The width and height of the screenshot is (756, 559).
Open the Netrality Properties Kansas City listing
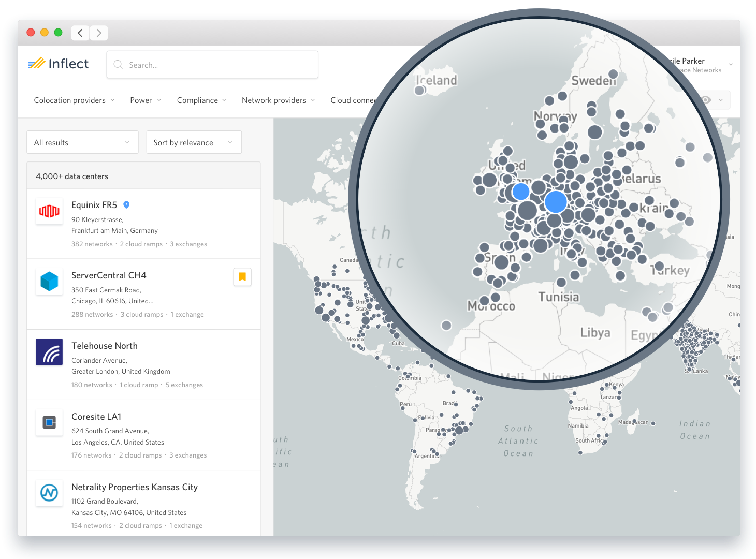pos(143,503)
